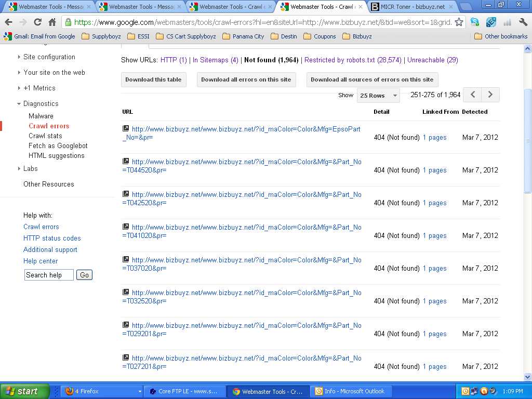
Task: Open the external link icon for T032520 URL
Action: 126,292
